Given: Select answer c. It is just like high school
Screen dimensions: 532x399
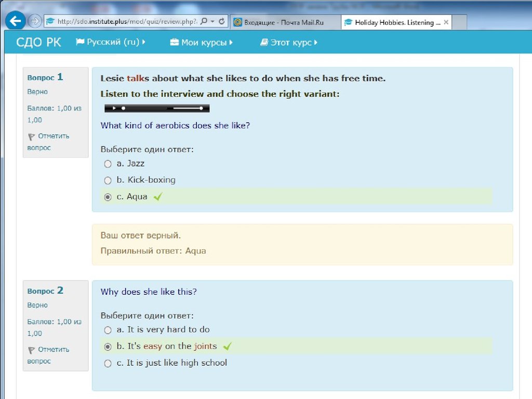Looking at the screenshot, I should (108, 363).
